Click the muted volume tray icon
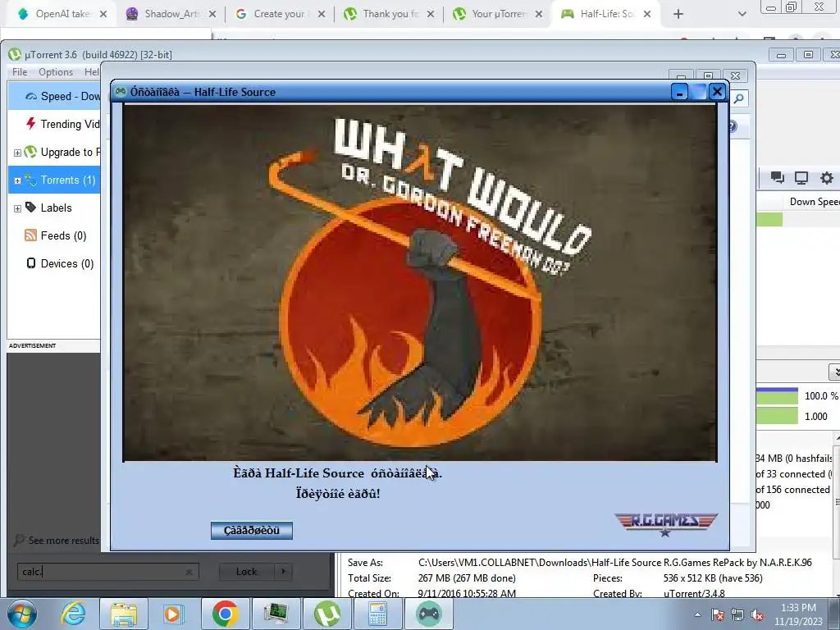840x630 pixels. (x=757, y=614)
